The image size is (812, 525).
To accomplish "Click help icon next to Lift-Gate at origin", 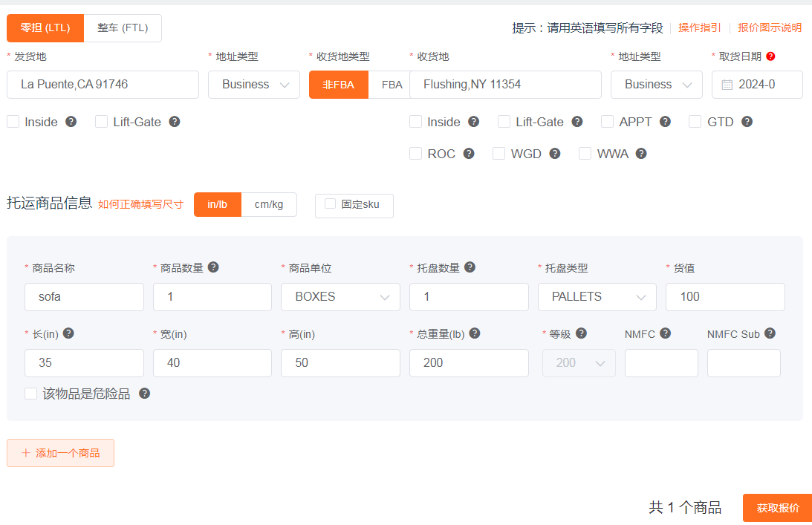I will coord(175,122).
